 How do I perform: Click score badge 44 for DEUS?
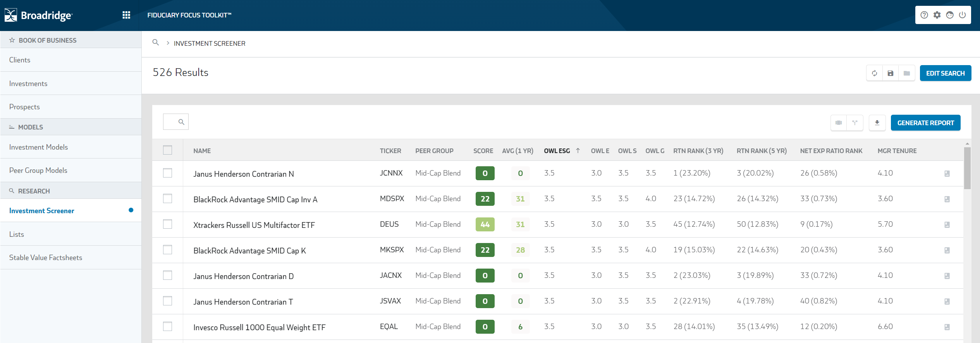click(x=485, y=224)
